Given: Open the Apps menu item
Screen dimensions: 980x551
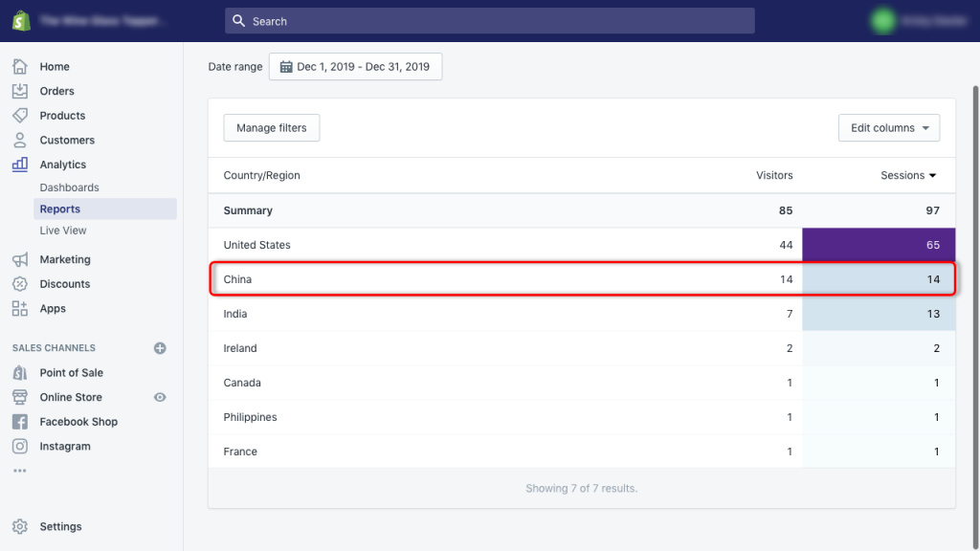Looking at the screenshot, I should [53, 308].
